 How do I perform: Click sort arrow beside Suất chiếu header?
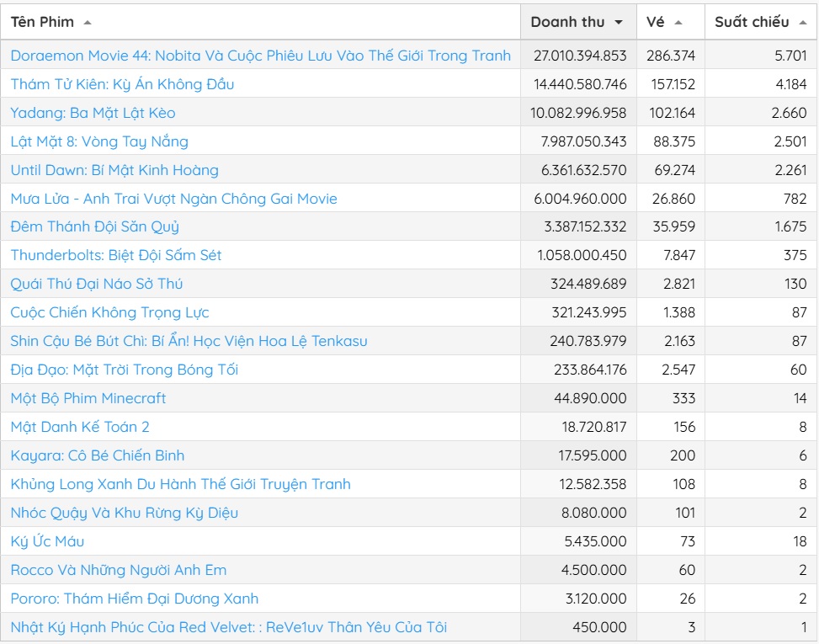pyautogui.click(x=803, y=23)
